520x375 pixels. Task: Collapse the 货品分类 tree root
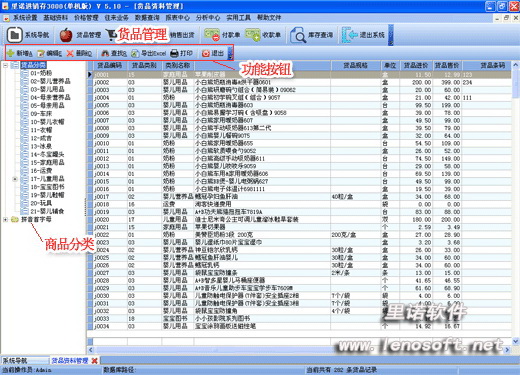5,65
